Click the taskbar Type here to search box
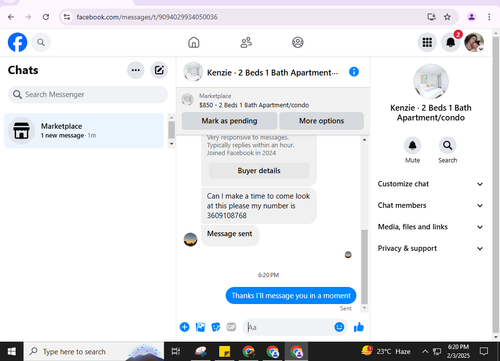 coord(94,351)
